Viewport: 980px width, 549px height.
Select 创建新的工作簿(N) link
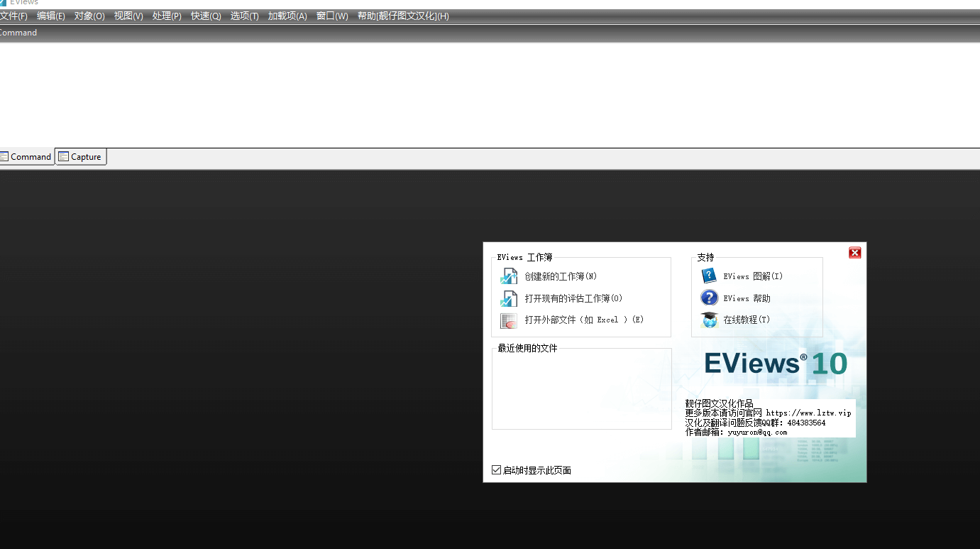[561, 276]
